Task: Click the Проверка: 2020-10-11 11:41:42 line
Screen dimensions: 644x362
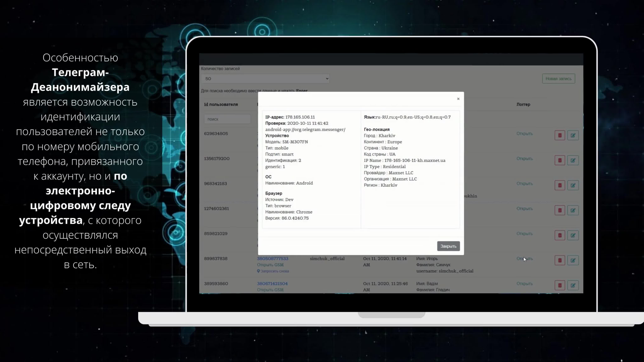Action: pyautogui.click(x=297, y=123)
